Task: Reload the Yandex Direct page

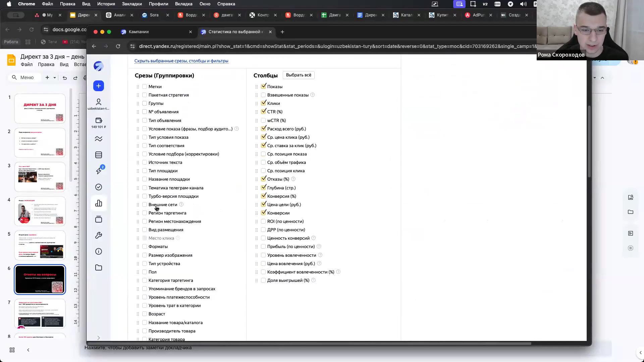Action: click(118, 46)
